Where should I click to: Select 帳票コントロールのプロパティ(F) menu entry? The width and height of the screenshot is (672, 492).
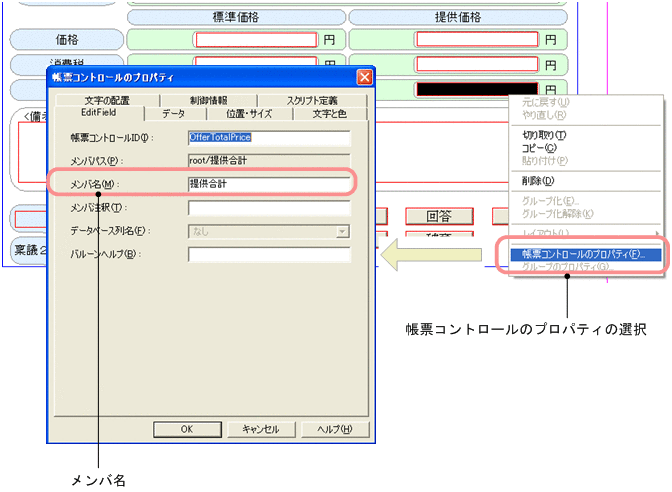click(x=585, y=254)
